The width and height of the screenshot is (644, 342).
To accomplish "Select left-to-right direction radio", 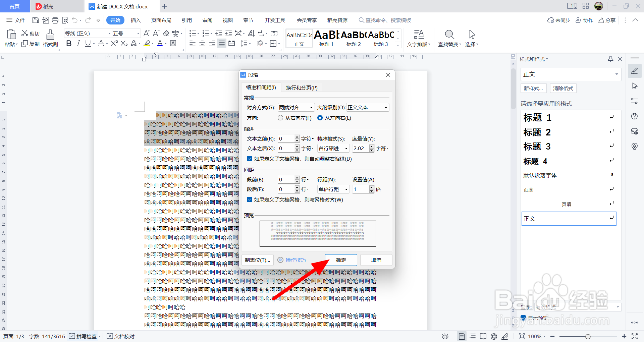I will [320, 118].
